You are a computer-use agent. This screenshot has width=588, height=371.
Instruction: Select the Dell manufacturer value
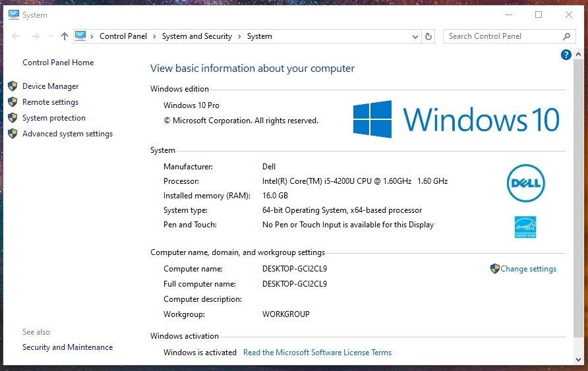coord(269,166)
